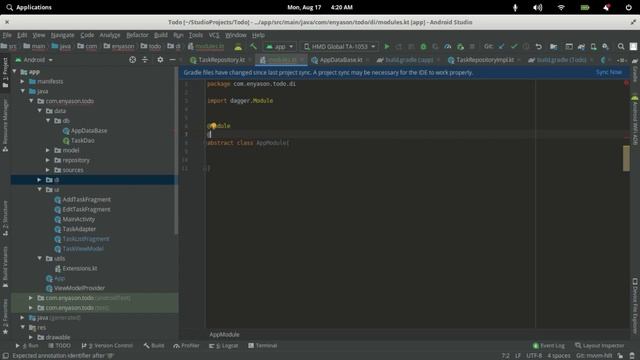Expand the manifests folder
640x360 pixels.
tap(23, 81)
